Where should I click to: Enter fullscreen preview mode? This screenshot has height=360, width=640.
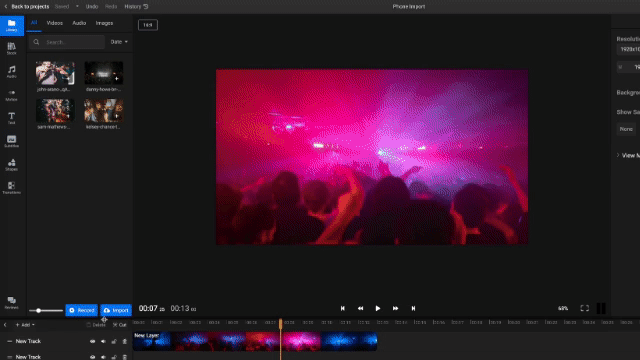584,309
